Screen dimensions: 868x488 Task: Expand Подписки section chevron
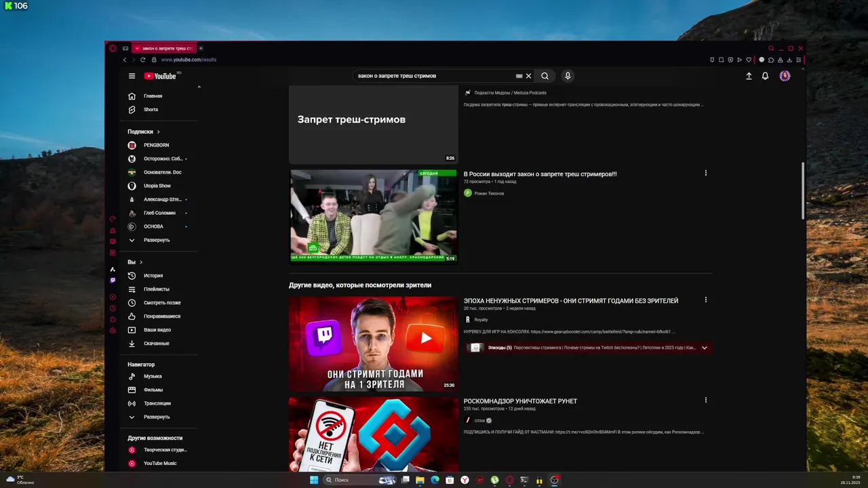[158, 131]
